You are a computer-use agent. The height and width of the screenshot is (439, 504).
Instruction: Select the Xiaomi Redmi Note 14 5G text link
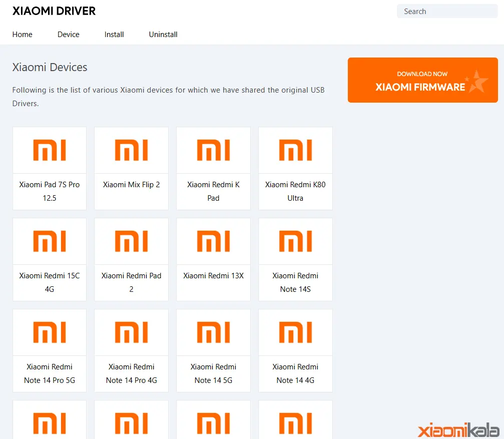(213, 373)
